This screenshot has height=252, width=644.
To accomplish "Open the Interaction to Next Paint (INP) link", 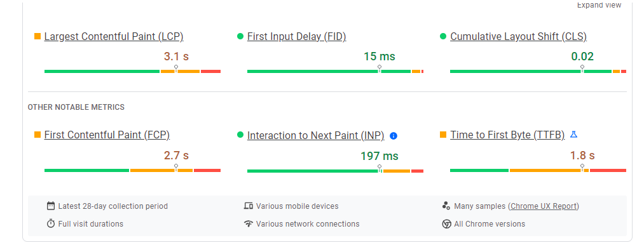I will [315, 136].
